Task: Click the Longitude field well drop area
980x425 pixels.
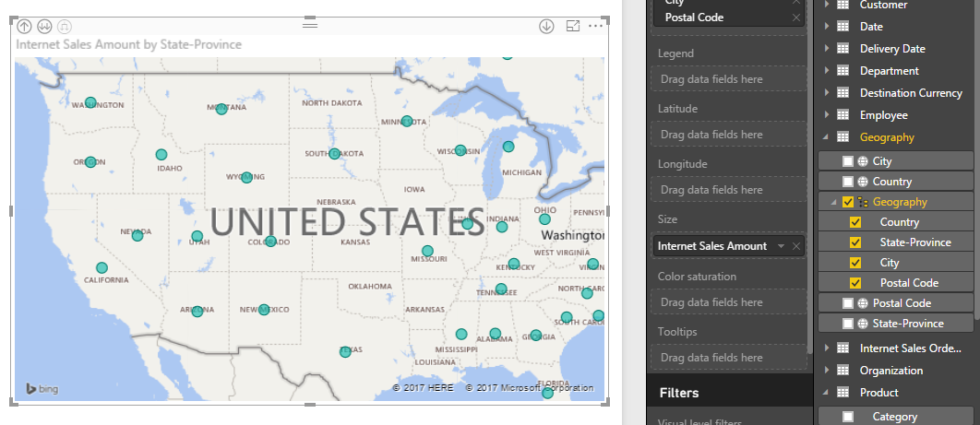Action: 729,190
